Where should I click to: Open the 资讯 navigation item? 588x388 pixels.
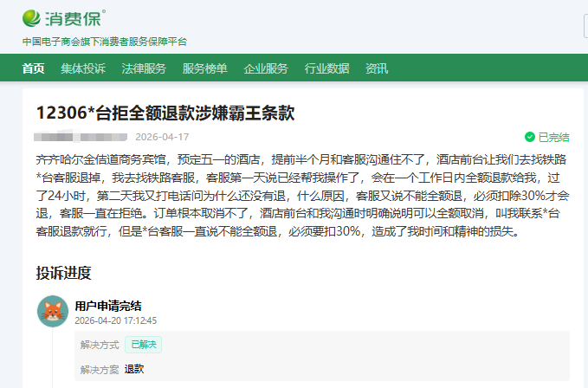(377, 68)
